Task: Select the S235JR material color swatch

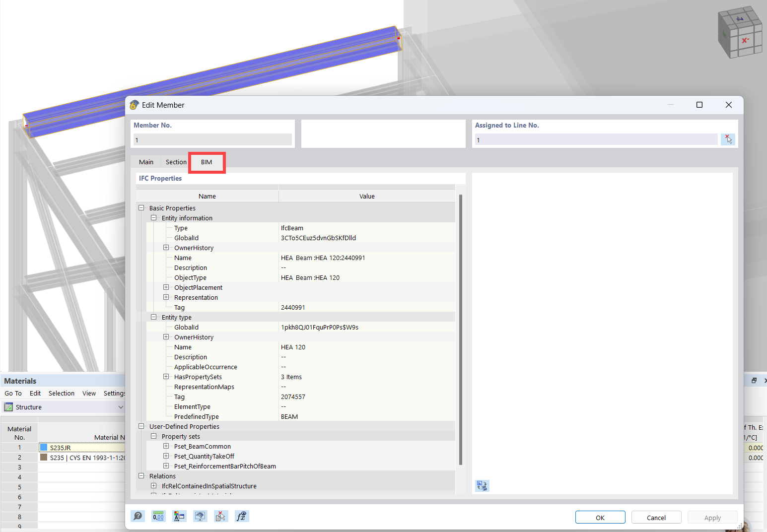Action: pos(44,447)
